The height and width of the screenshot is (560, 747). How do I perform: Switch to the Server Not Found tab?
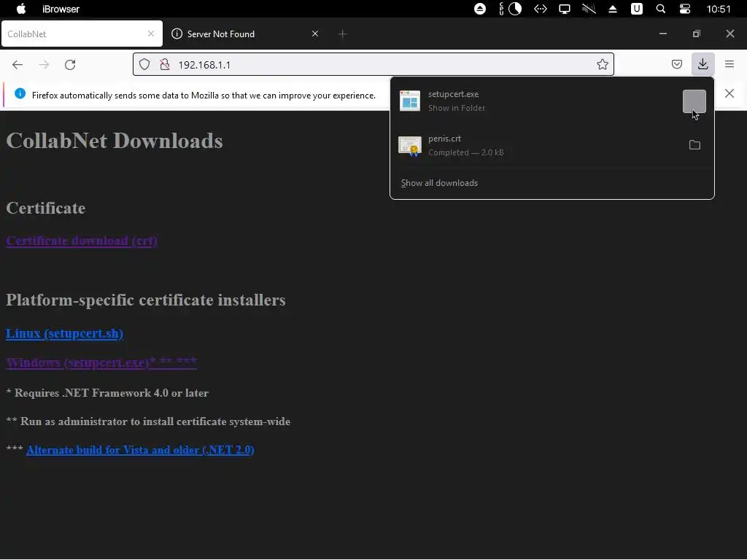pyautogui.click(x=245, y=34)
